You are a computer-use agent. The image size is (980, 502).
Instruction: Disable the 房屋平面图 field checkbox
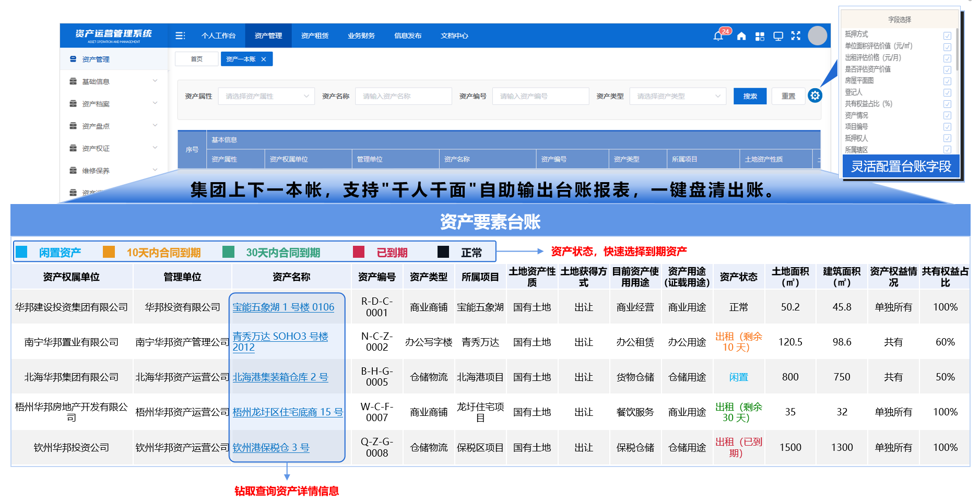coord(947,81)
